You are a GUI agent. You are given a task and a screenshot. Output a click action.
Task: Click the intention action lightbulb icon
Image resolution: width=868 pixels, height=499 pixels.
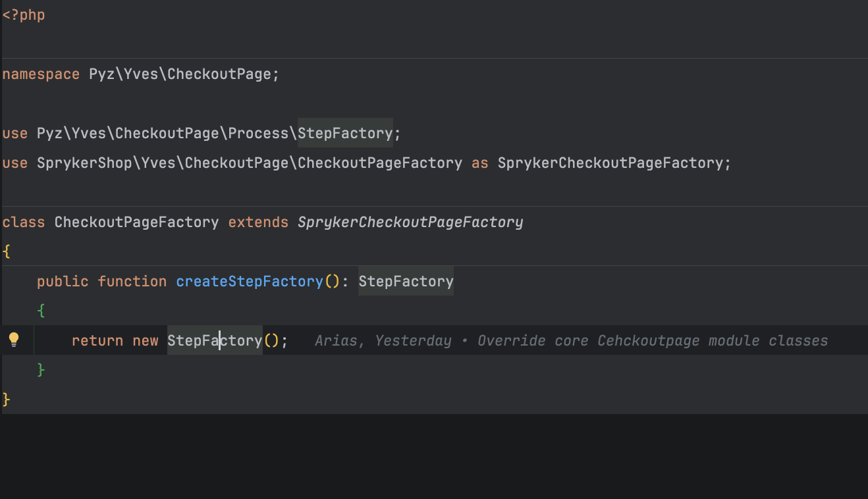14,340
